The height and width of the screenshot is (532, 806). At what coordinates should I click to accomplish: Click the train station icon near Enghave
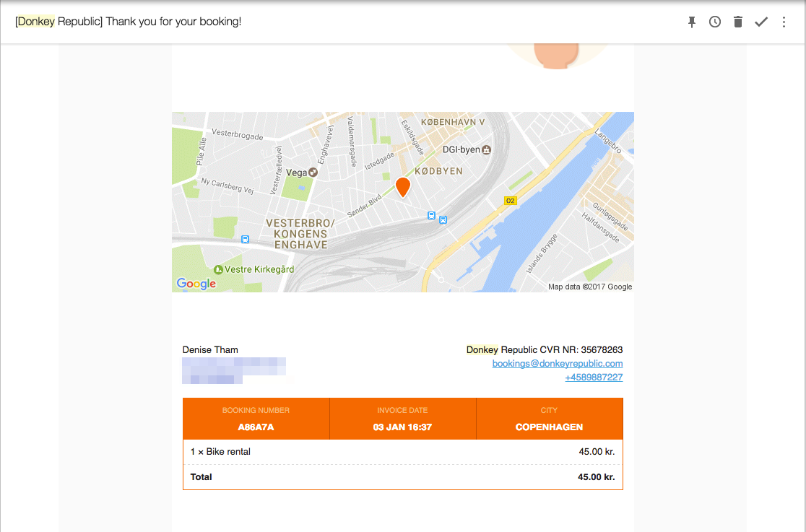[x=245, y=239]
